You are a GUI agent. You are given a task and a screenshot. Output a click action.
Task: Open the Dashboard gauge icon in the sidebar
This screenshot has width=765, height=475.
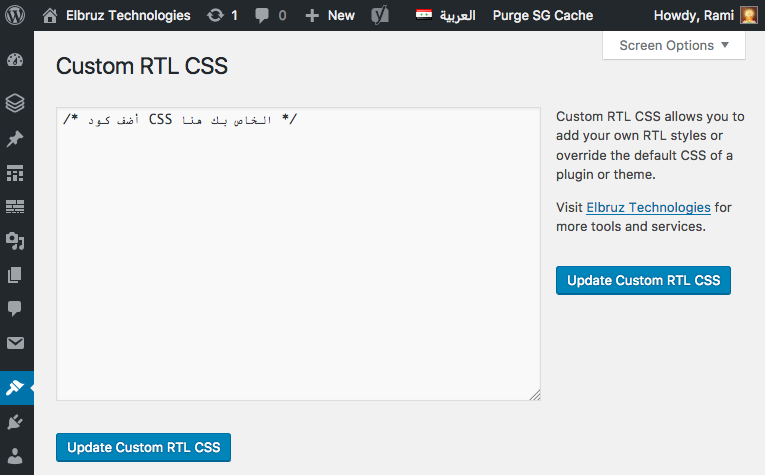[x=15, y=59]
